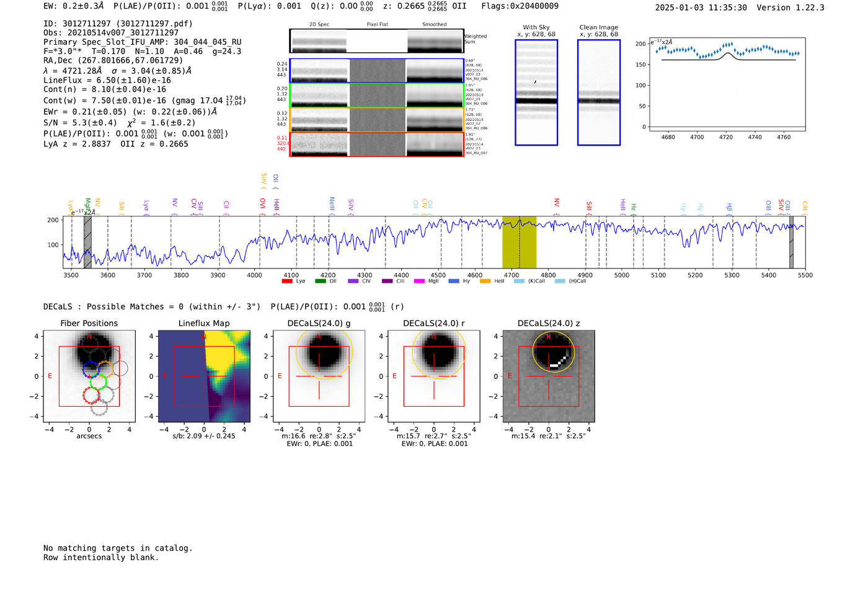This screenshot has height=591, width=868.
Task: Open the DECaLS(24.0) g cutout
Action: click(319, 376)
